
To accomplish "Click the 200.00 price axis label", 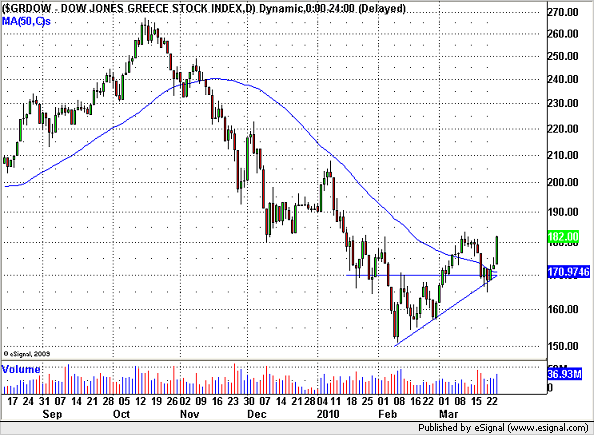I will click(x=563, y=182).
